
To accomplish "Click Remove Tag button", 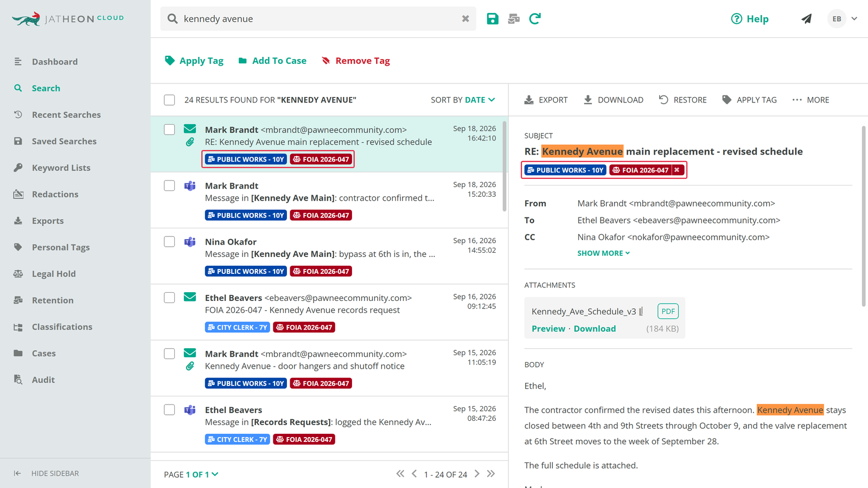I will tap(356, 61).
